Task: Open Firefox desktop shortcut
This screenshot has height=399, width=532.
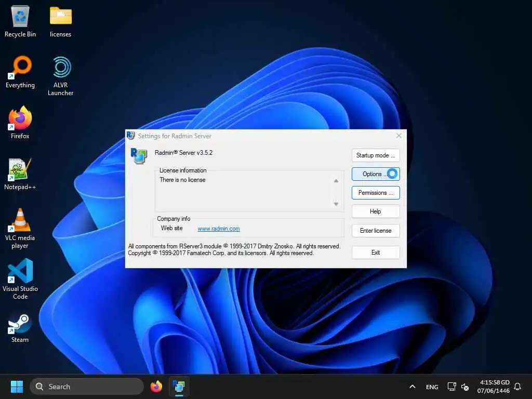Action: [x=20, y=123]
